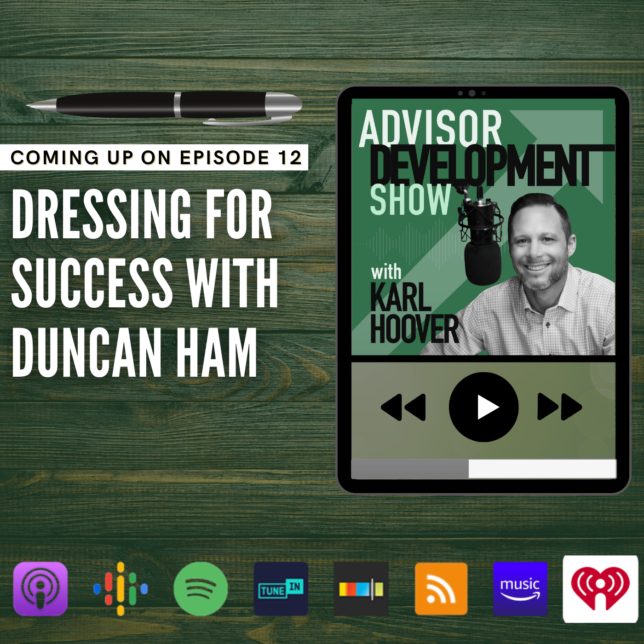
Task: Open the Amazon Music icon
Action: 520,589
